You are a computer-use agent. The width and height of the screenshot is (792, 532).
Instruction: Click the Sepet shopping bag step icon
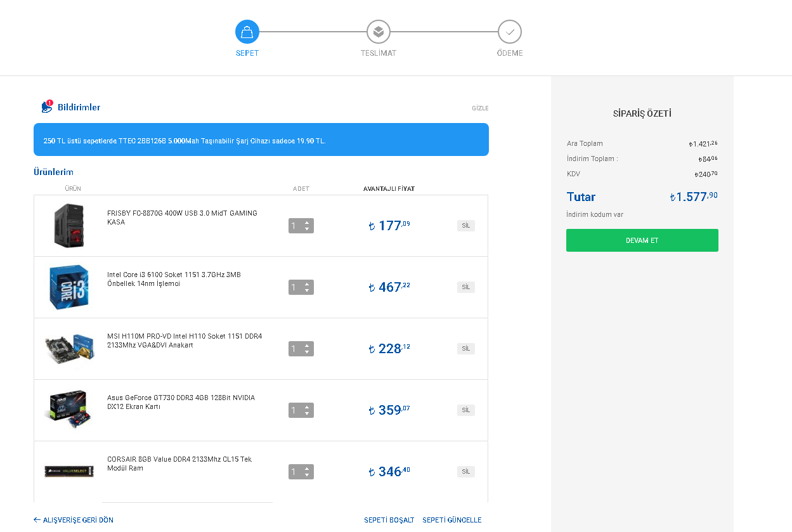click(247, 32)
